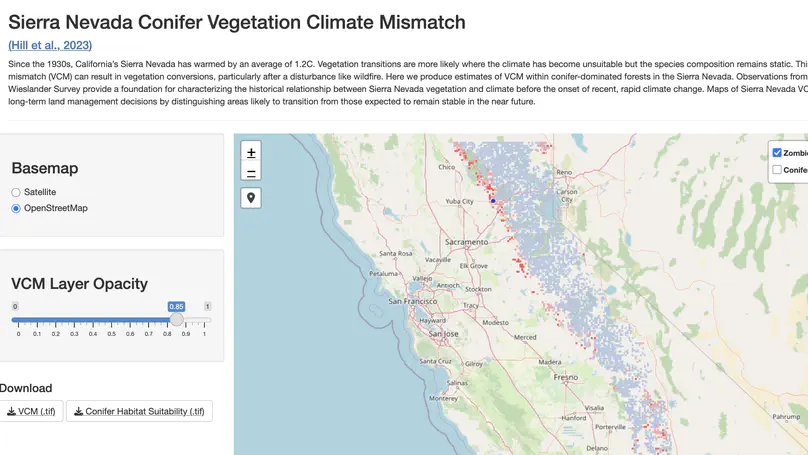Zoom in on the map
Screen dimensions: 808x455
pos(251,152)
